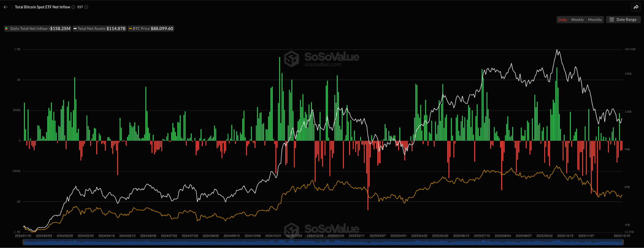
Task: Toggle Total Net Assets line visibility
Action: coord(99,29)
